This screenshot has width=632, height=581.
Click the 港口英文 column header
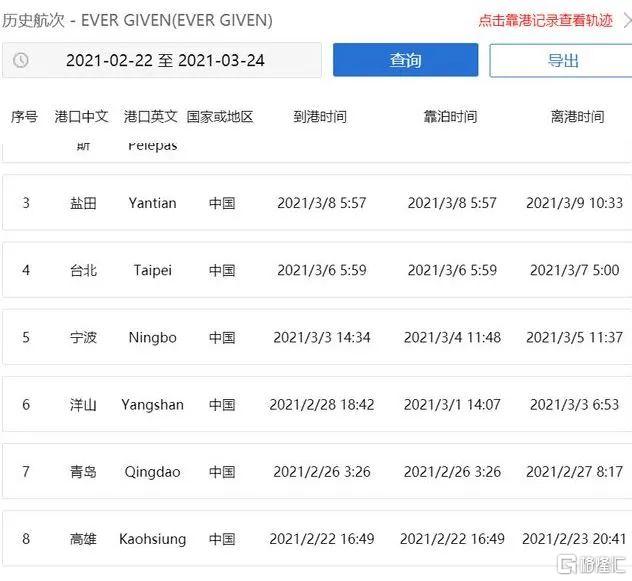(151, 117)
